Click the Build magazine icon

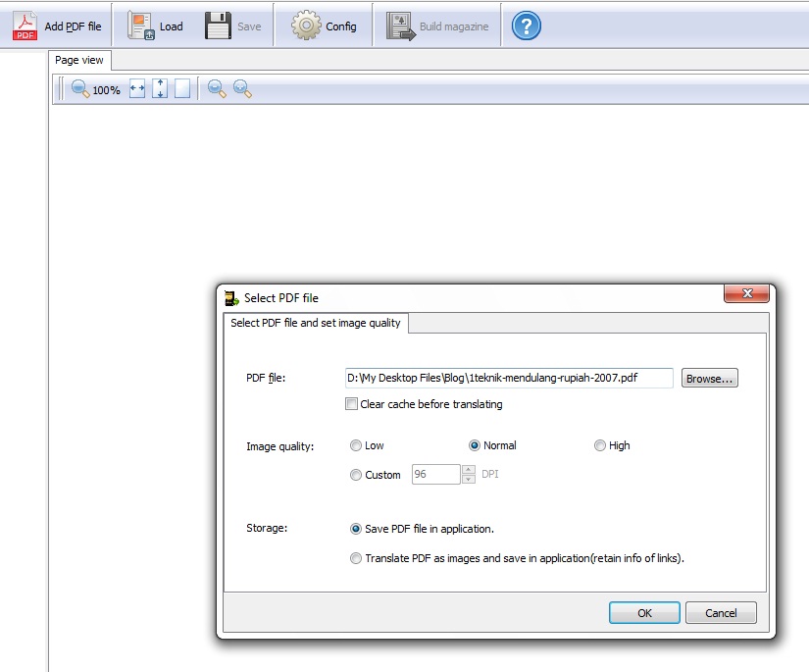point(401,26)
